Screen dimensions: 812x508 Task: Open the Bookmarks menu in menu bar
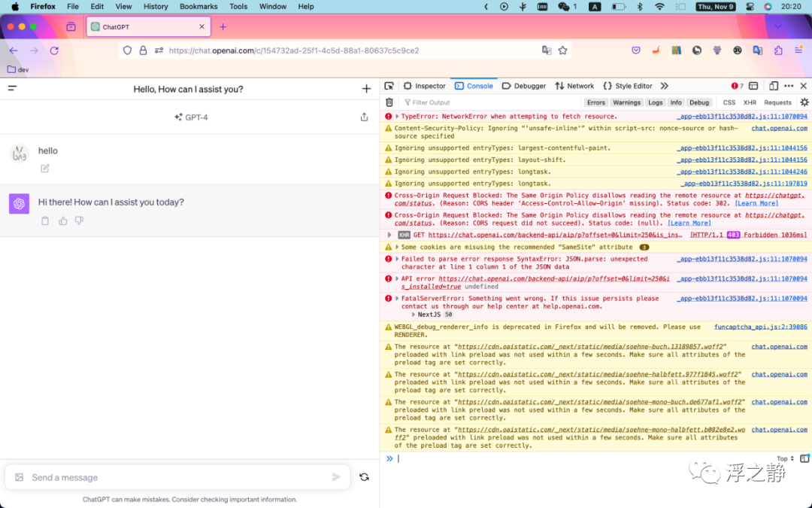click(198, 7)
